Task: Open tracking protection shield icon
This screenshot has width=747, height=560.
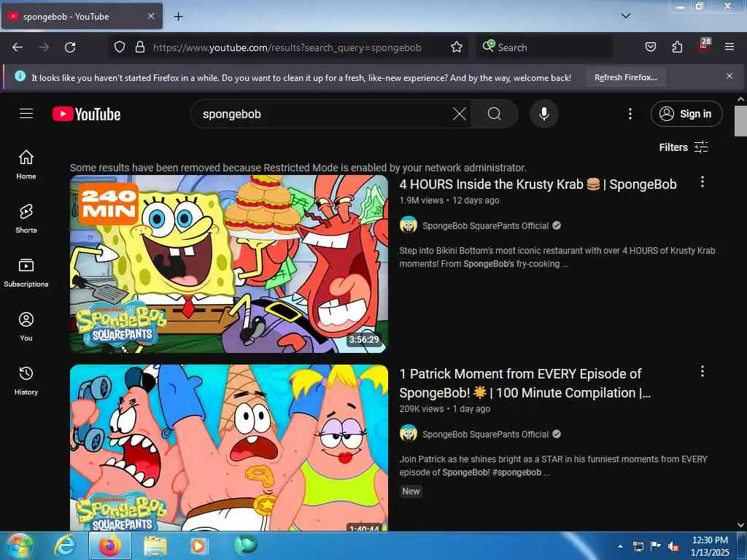Action: 120,47
